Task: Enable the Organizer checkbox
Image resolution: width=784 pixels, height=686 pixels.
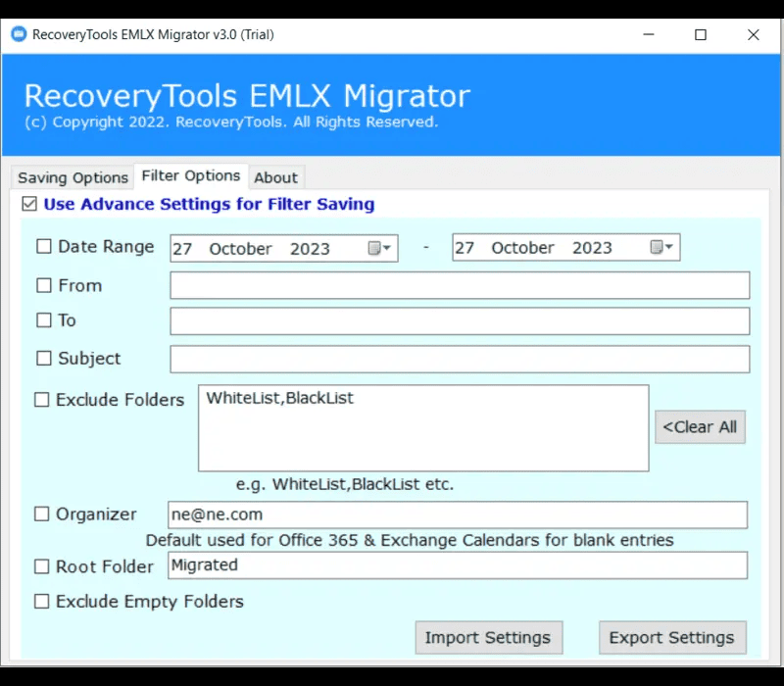Action: (x=41, y=514)
